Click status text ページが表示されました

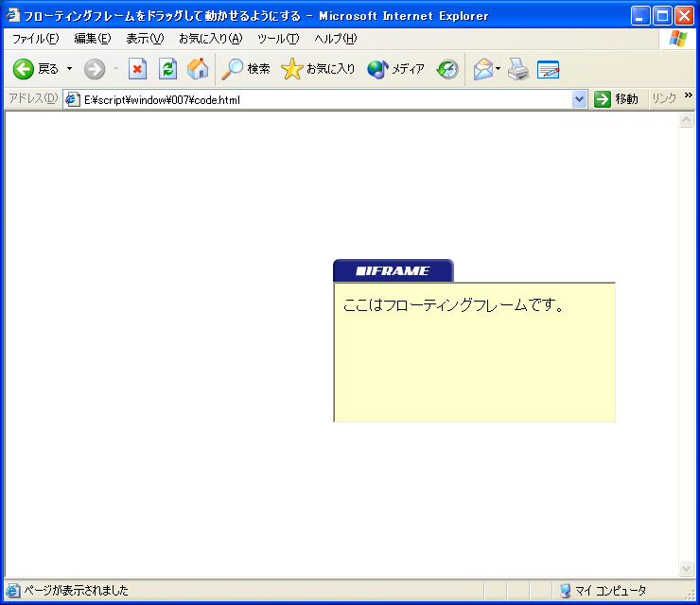point(77,591)
